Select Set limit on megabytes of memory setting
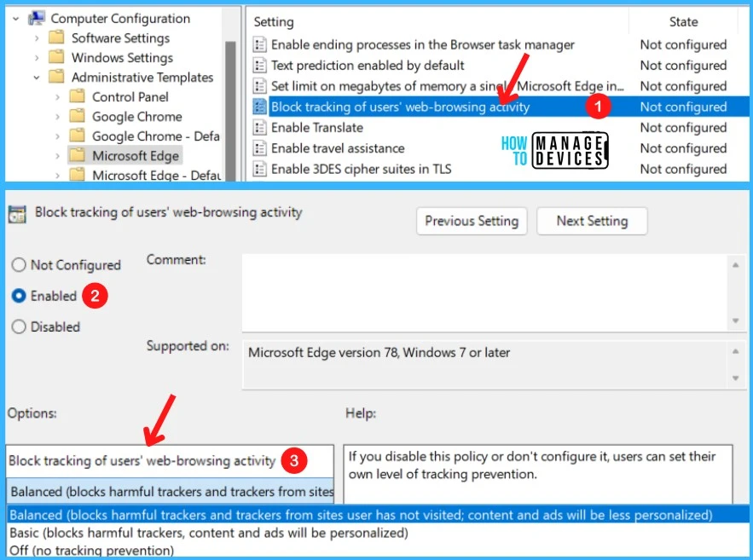Screen dimensions: 753x560 (x=448, y=86)
